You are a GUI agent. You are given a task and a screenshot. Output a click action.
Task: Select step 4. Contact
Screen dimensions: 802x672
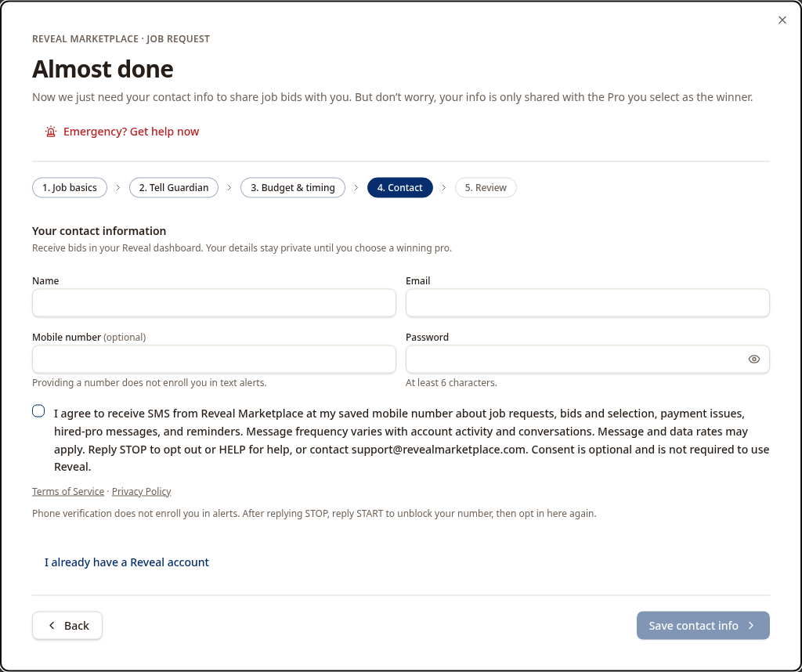coord(400,188)
